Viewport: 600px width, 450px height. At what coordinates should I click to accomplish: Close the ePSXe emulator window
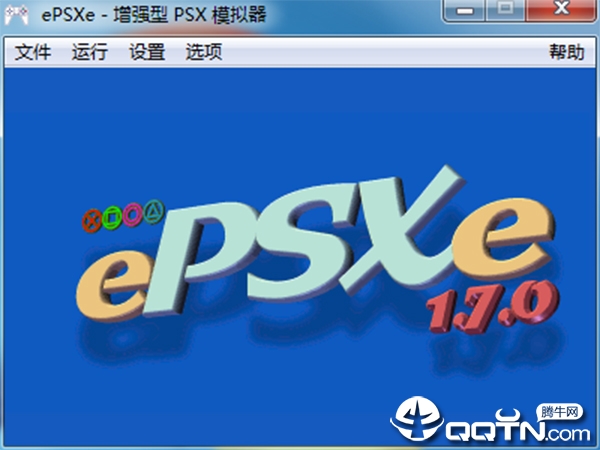pyautogui.click(x=561, y=10)
